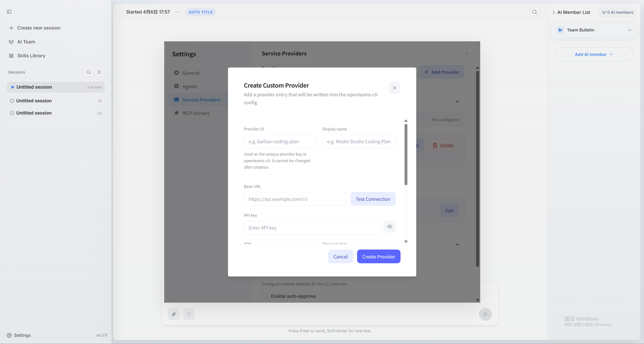Focus the Display name input field

coord(359,142)
